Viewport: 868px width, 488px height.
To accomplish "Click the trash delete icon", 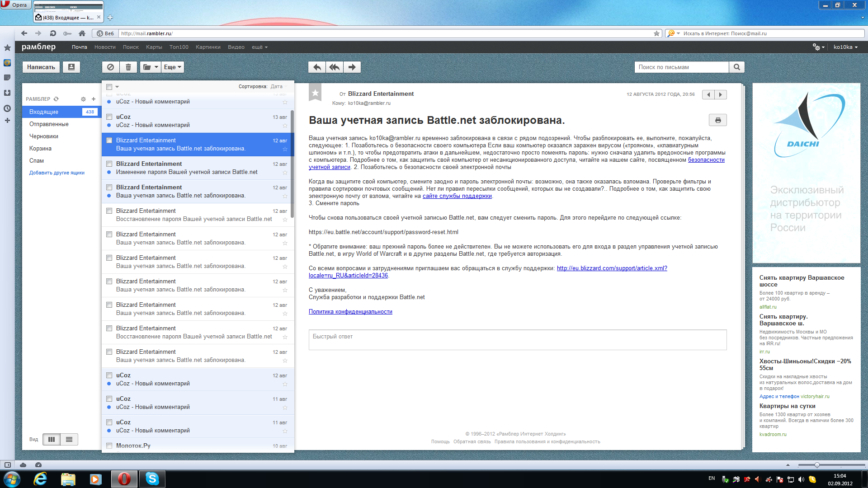I will [x=128, y=67].
